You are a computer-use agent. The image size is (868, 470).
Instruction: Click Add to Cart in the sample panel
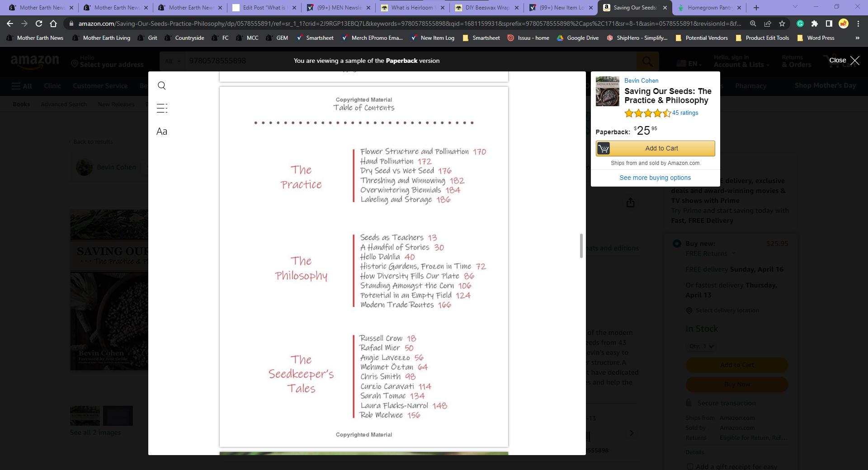click(x=655, y=148)
